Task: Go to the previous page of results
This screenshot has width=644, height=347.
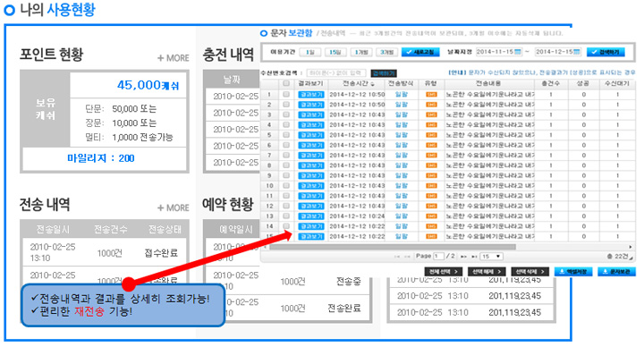Action: pos(407,257)
